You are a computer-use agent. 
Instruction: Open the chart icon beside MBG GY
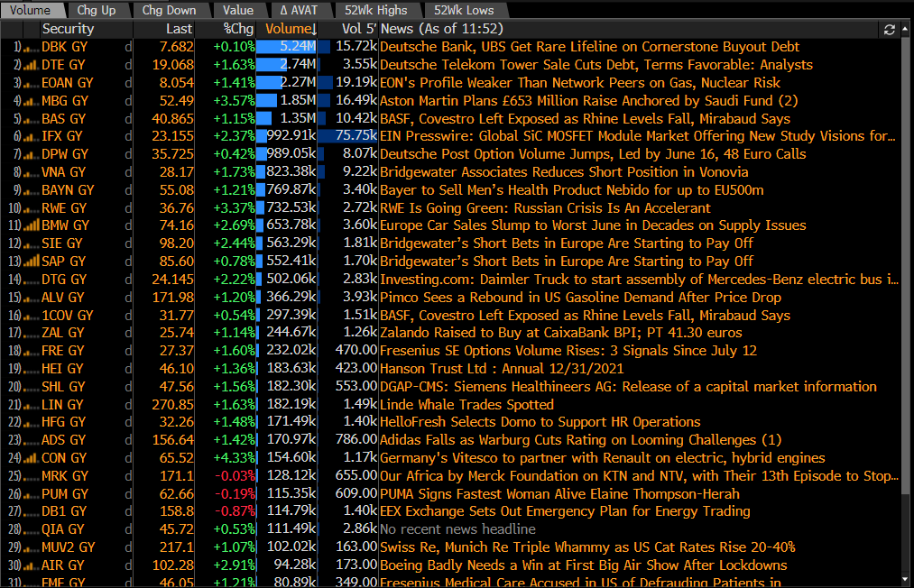[x=31, y=101]
